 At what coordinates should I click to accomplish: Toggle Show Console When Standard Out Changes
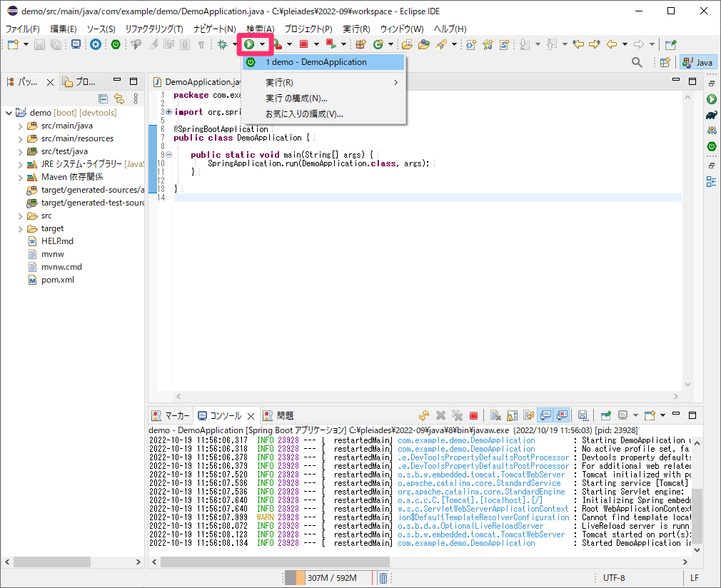[x=545, y=415]
